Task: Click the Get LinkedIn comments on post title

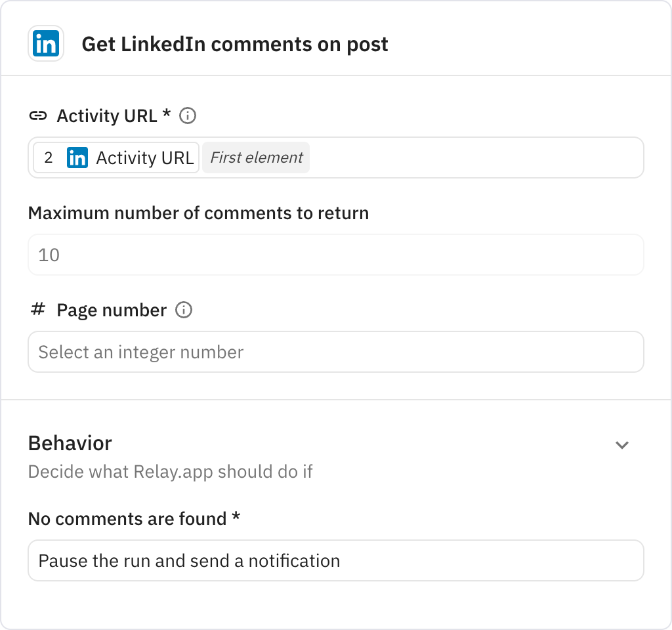Action: [x=235, y=44]
